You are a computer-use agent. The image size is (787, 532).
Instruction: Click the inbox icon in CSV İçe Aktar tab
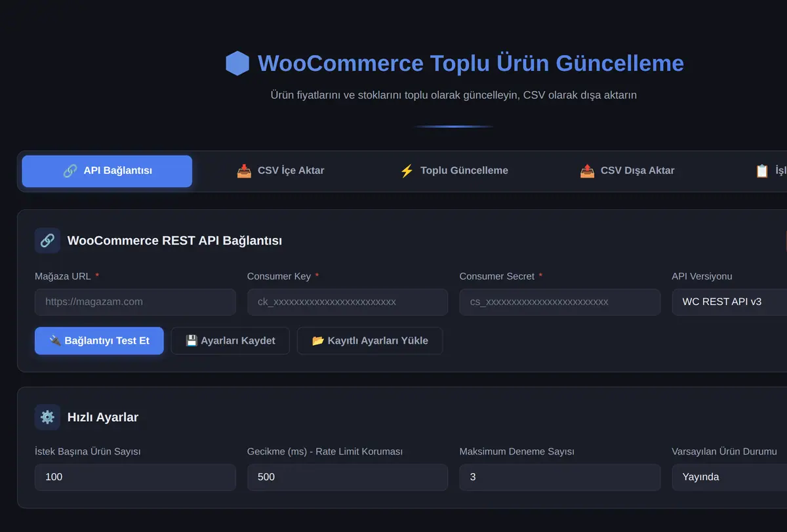click(244, 171)
